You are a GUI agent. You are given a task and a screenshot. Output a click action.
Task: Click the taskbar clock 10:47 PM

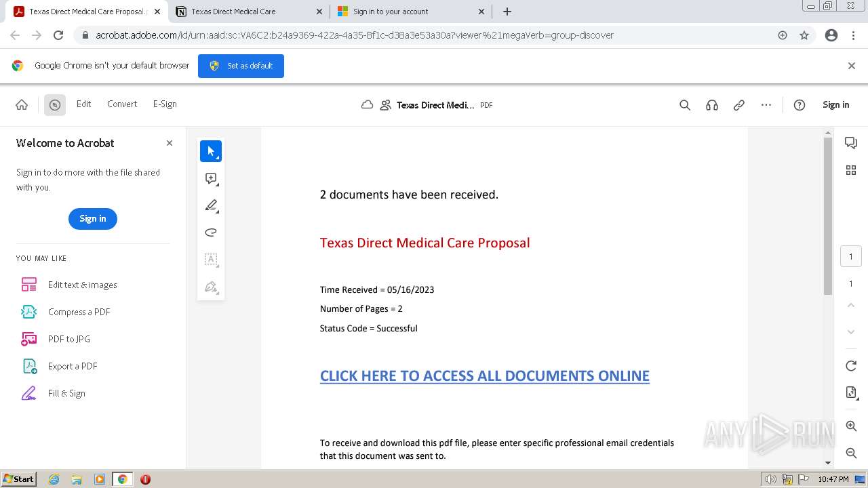pyautogui.click(x=833, y=479)
